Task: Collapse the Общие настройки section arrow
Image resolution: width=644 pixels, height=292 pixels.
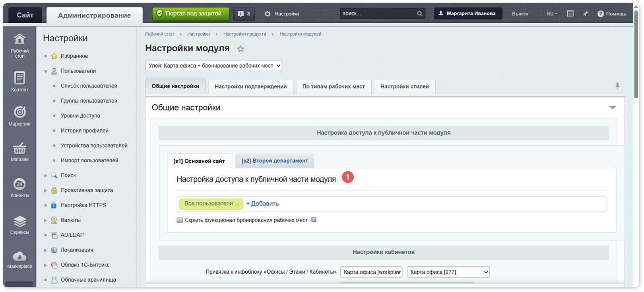Action: point(613,107)
